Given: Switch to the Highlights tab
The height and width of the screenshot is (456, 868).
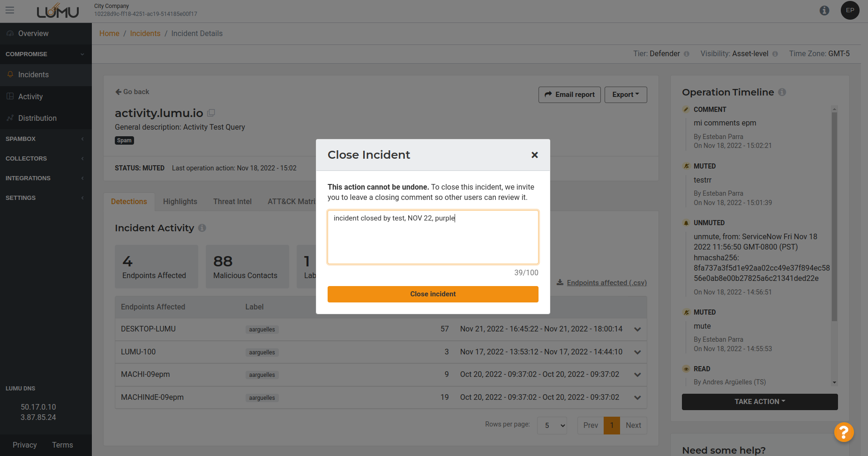Looking at the screenshot, I should pos(180,201).
